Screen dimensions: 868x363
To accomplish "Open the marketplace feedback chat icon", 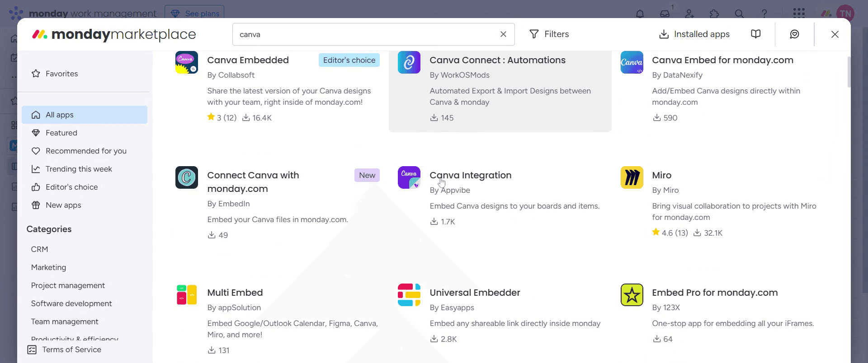I will pos(794,34).
